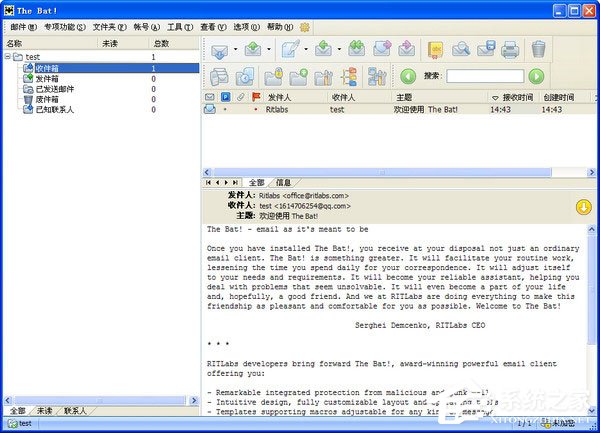Screen dimensions: 600x433
Task: Collapse the test account tree node
Action: tap(8, 58)
